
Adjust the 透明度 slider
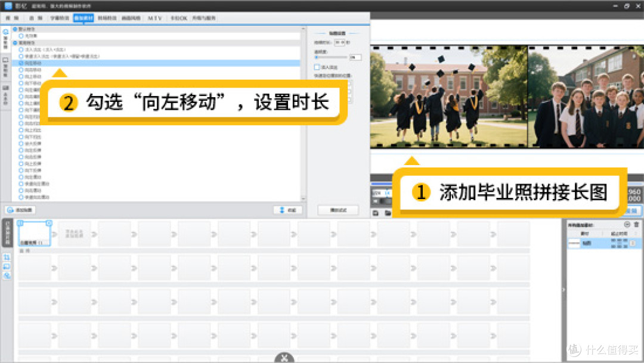(331, 57)
